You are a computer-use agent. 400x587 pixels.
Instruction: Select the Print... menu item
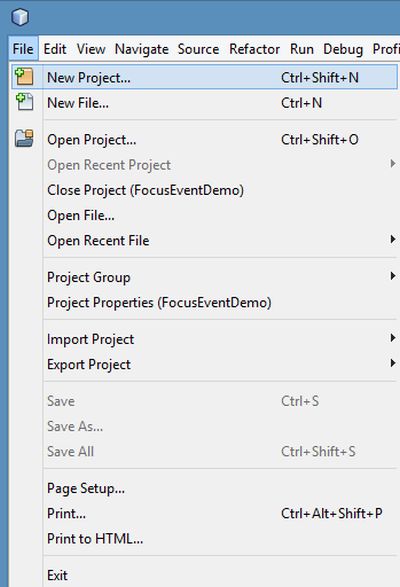click(66, 513)
